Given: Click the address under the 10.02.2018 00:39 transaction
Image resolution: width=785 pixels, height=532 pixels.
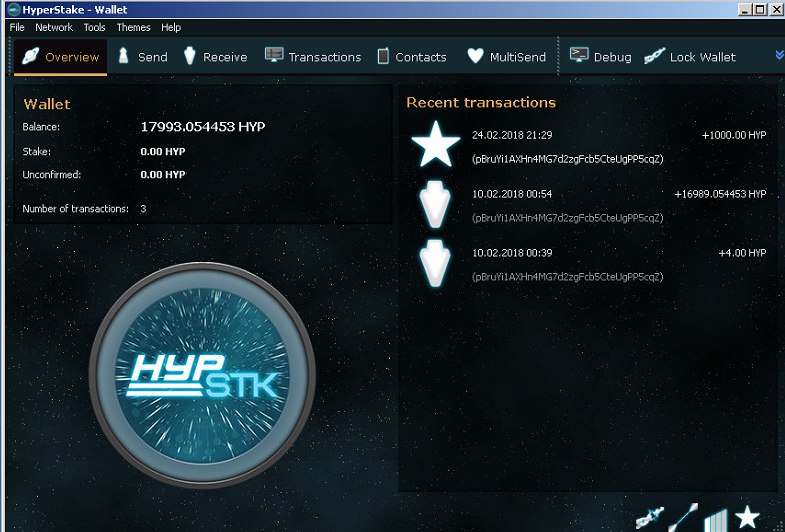Looking at the screenshot, I should [x=567, y=277].
